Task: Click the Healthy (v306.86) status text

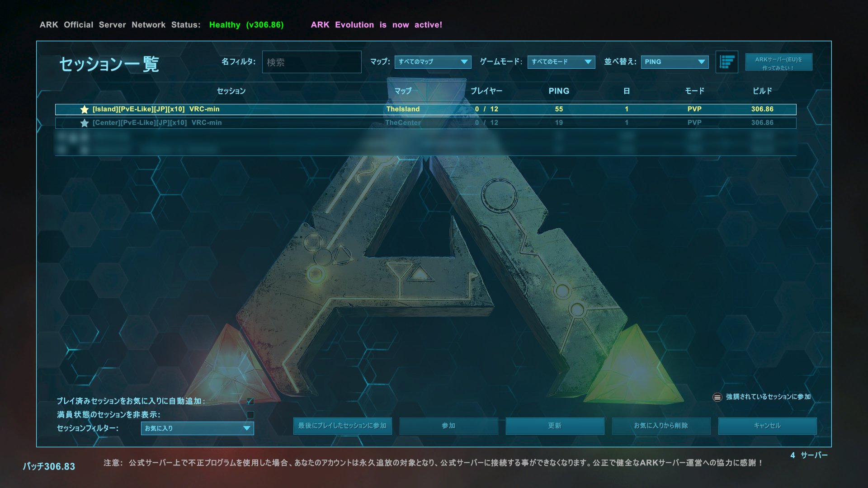Action: point(246,25)
